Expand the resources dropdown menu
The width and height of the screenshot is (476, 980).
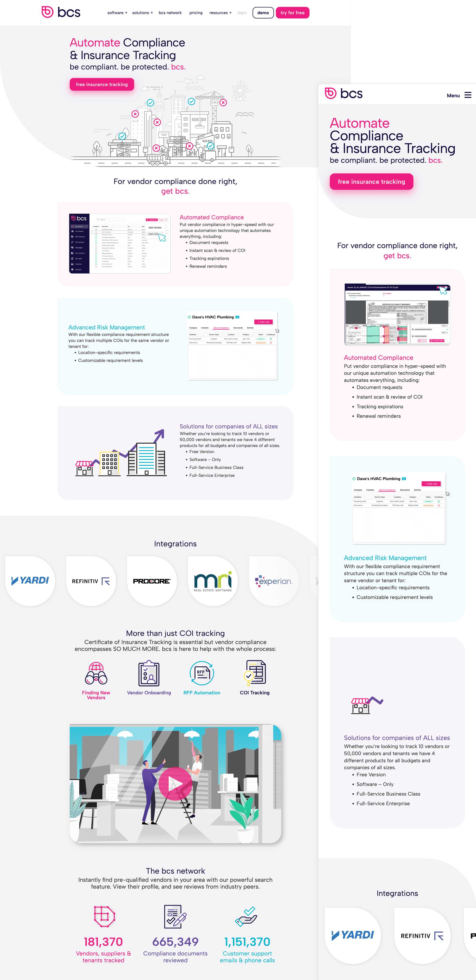pyautogui.click(x=221, y=12)
